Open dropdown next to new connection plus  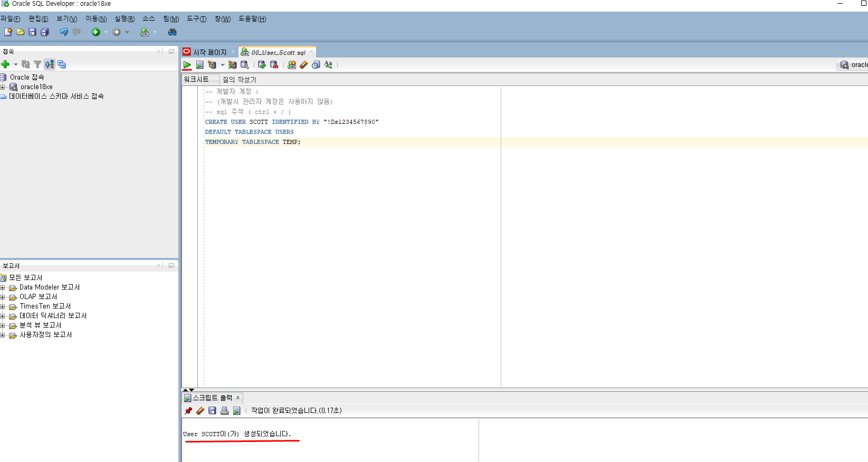pyautogui.click(x=16, y=64)
